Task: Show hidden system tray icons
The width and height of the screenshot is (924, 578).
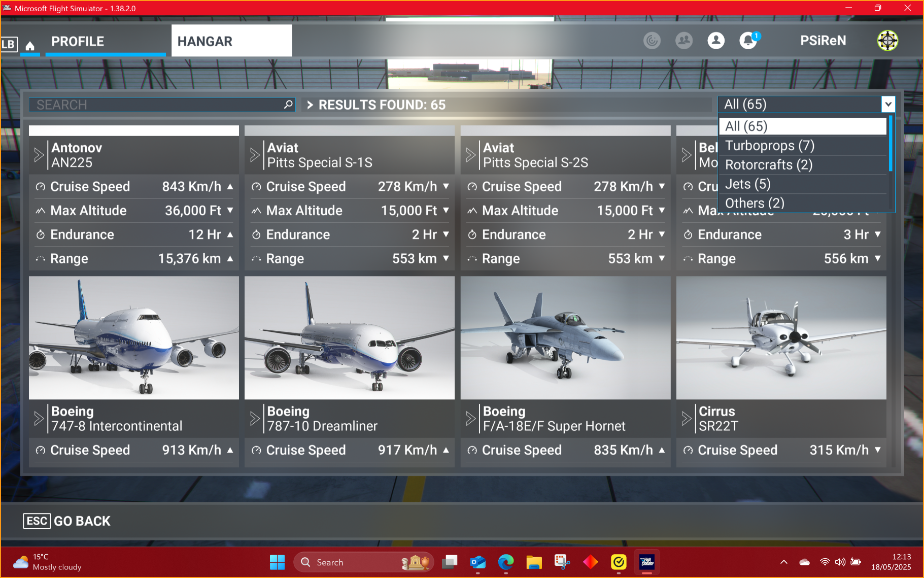Action: pyautogui.click(x=784, y=562)
